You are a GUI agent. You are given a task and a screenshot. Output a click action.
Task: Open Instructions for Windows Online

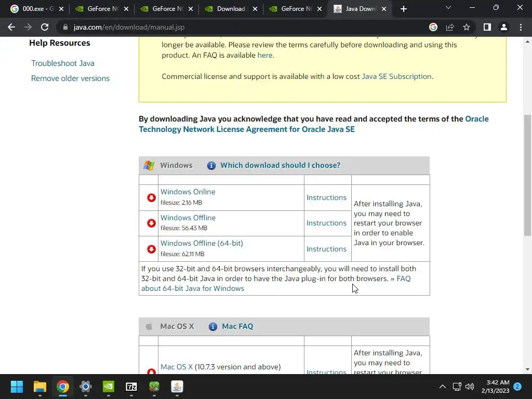coord(326,197)
